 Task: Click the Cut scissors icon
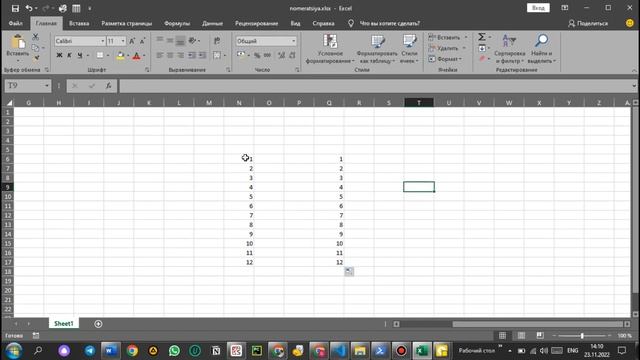[36, 37]
